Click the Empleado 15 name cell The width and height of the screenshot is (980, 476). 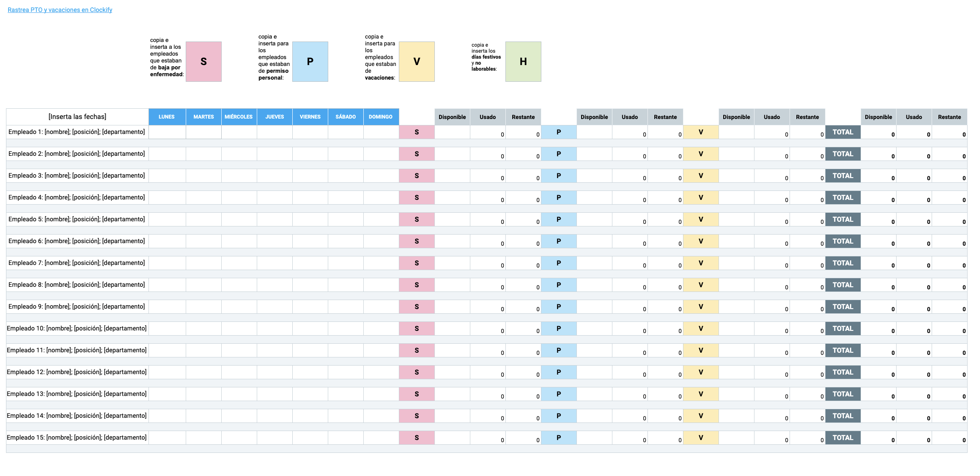click(x=77, y=437)
